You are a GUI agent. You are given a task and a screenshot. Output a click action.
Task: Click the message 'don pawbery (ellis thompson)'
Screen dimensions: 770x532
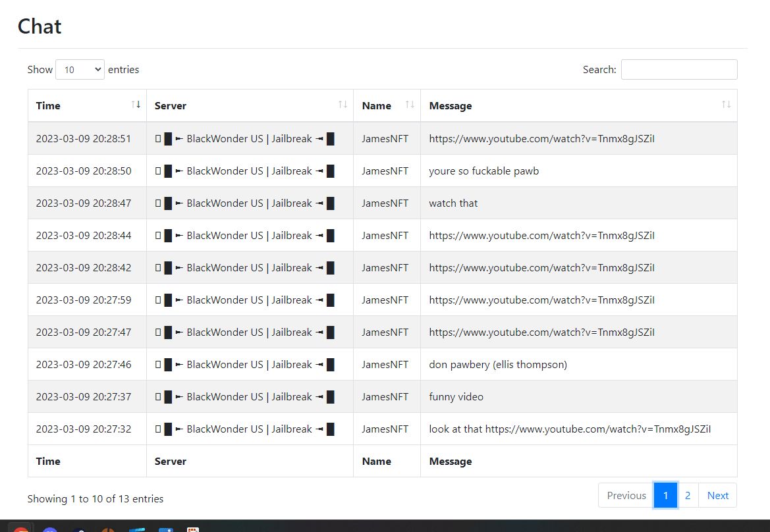498,365
